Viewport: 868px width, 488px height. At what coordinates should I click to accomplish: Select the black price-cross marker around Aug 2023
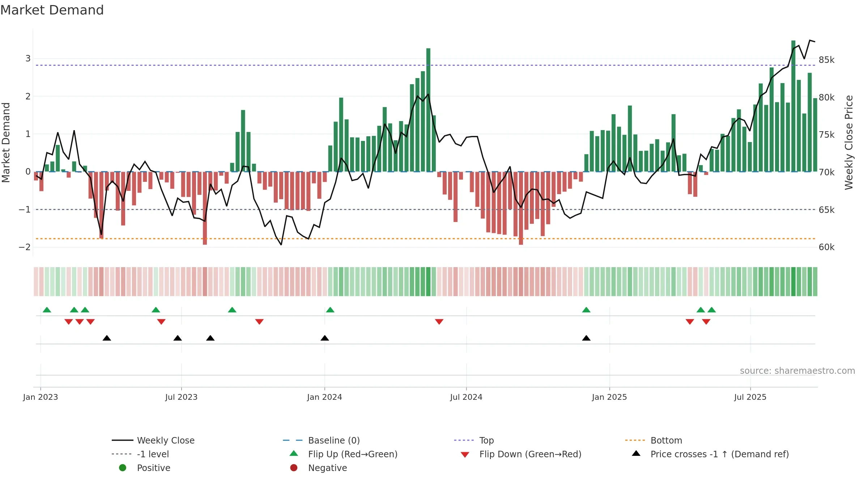coord(210,338)
